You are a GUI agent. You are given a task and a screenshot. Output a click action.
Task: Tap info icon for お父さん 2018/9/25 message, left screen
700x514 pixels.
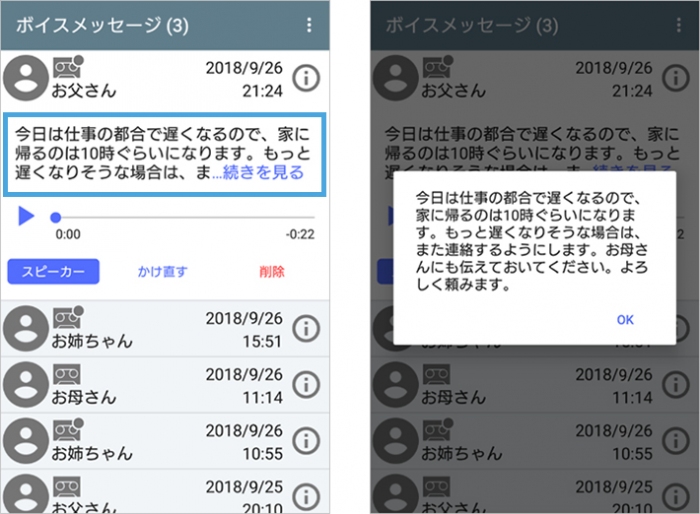[x=306, y=495]
